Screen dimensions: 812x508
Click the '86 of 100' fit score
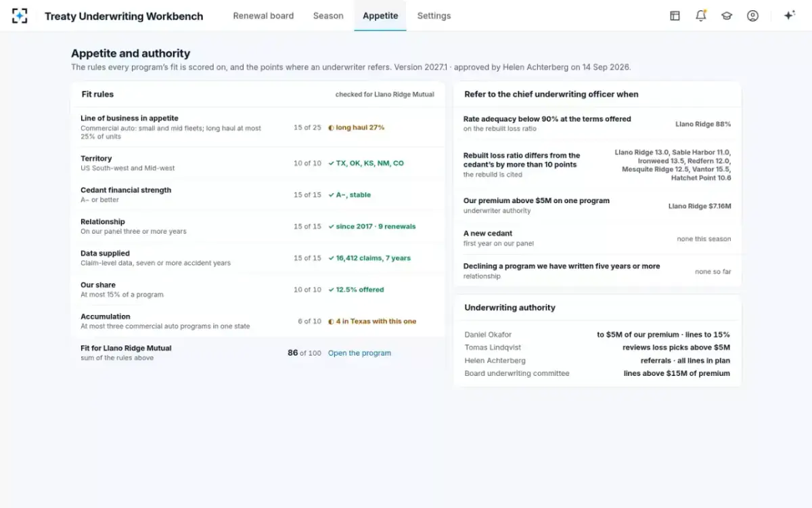click(304, 353)
